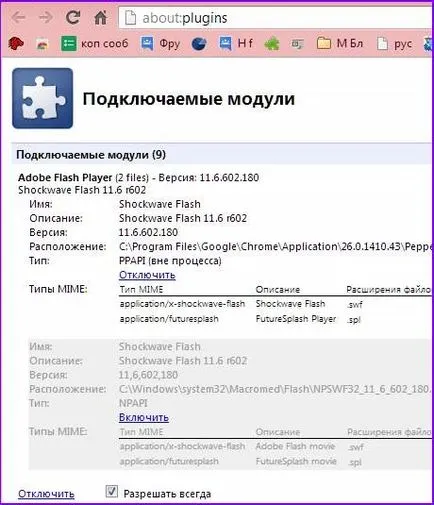Go to the home page icon
The height and width of the screenshot is (505, 434).
click(100, 17)
